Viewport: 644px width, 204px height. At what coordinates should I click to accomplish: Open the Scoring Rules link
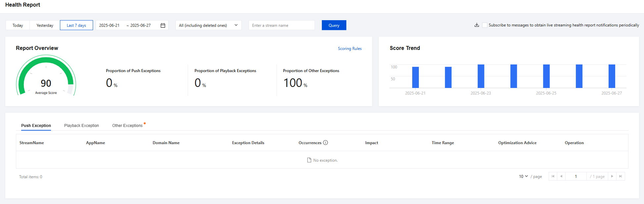pyautogui.click(x=350, y=49)
